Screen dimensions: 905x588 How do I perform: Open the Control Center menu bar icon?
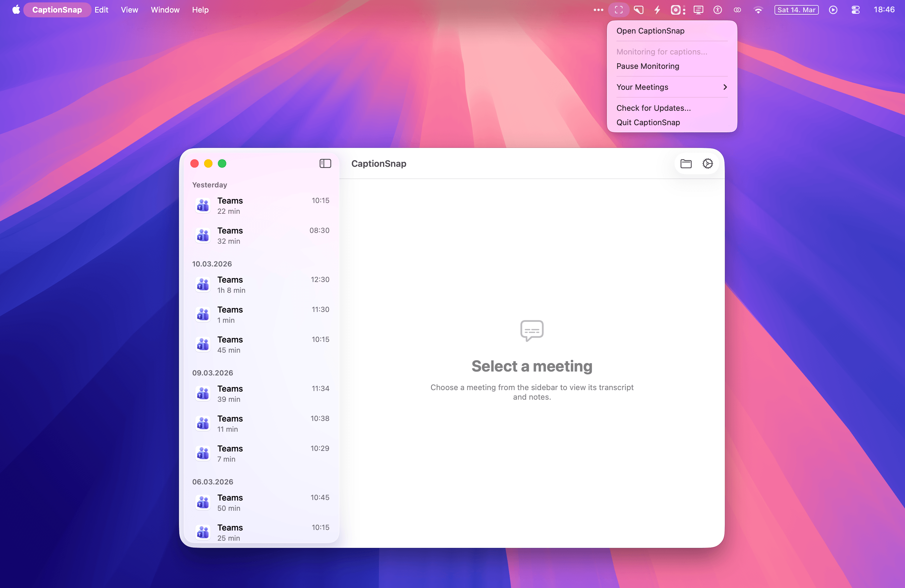855,10
